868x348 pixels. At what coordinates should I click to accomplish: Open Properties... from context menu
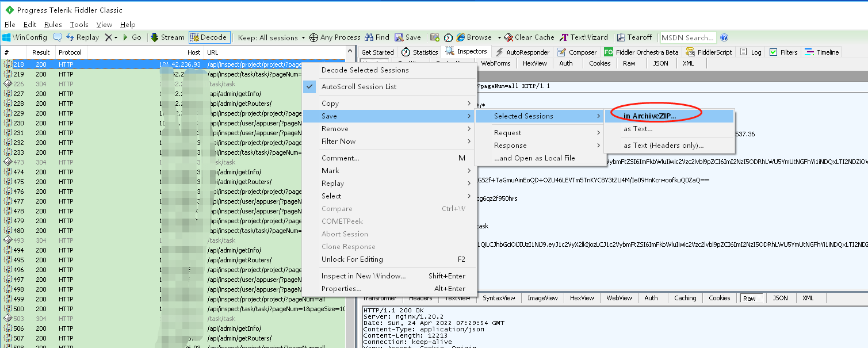389,289
